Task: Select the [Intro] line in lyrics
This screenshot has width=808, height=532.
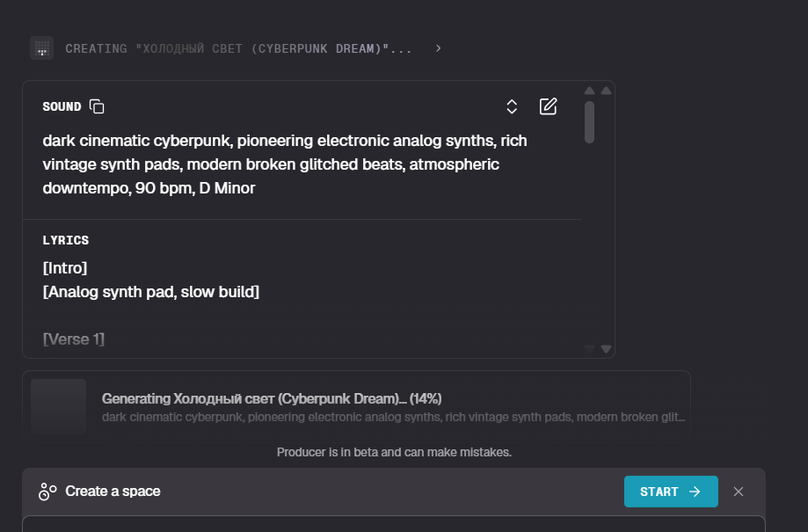Action: (65, 267)
